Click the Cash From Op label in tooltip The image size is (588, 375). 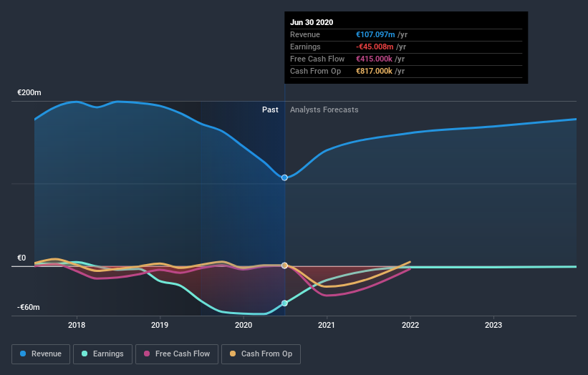pyautogui.click(x=315, y=71)
